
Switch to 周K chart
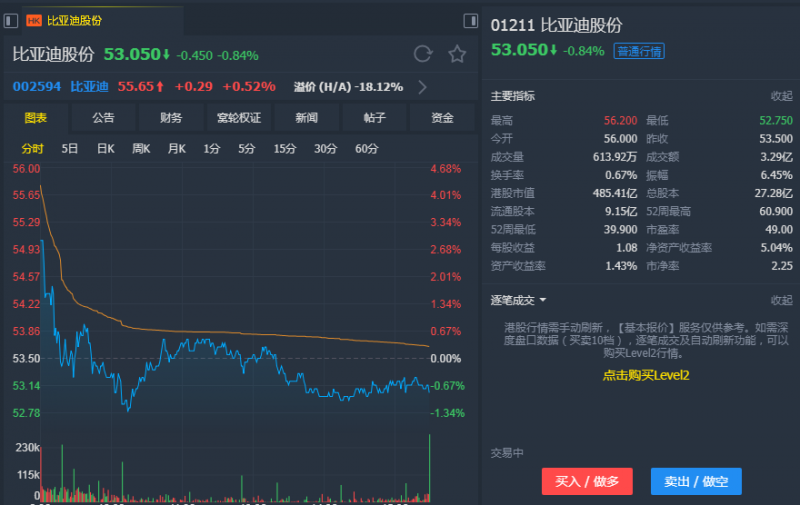tap(141, 149)
